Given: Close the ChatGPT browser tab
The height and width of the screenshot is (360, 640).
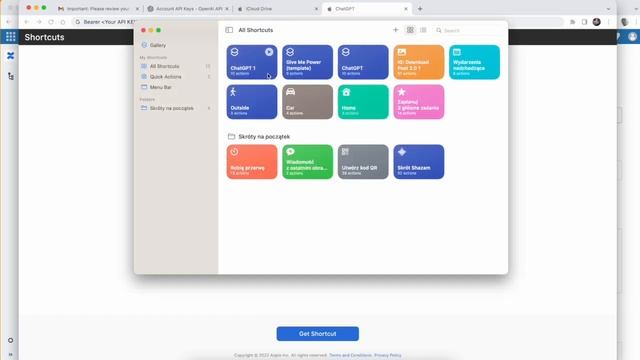Looking at the screenshot, I should (406, 9).
